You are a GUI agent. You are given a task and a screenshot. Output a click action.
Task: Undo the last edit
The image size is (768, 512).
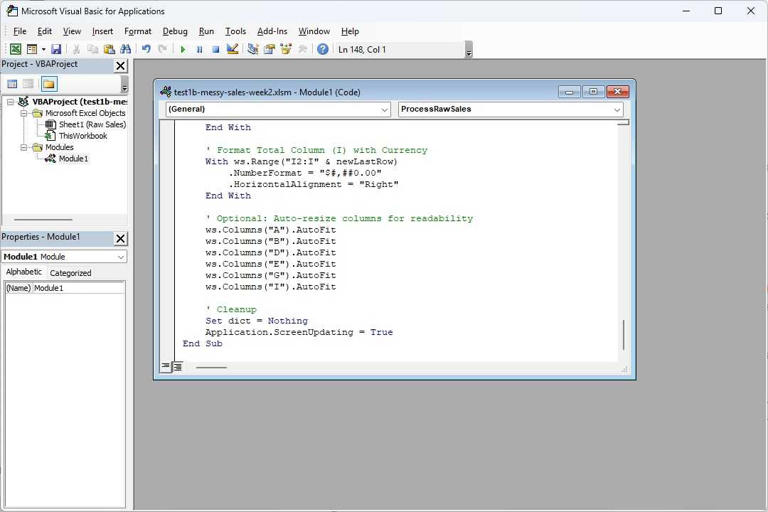146,49
